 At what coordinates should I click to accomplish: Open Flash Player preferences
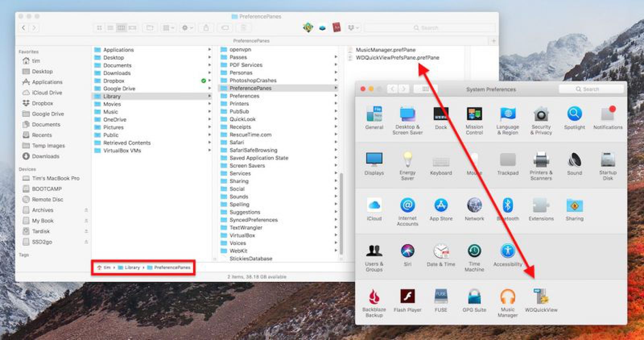(x=407, y=297)
